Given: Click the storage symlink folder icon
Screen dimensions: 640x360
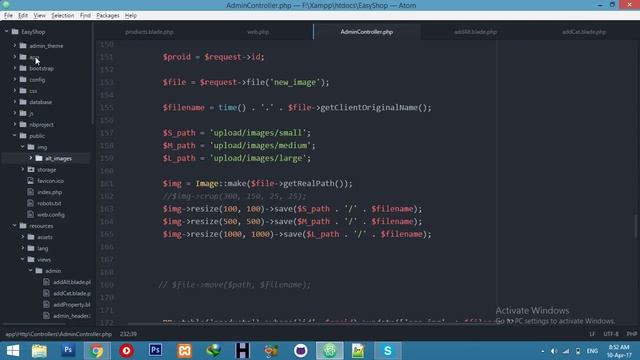Looking at the screenshot, I should click(31, 169).
